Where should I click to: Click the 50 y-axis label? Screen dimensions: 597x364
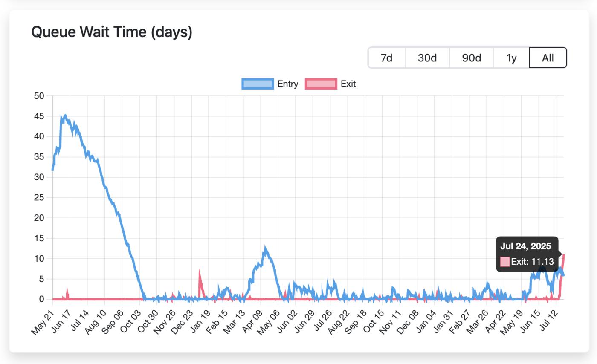click(x=39, y=96)
